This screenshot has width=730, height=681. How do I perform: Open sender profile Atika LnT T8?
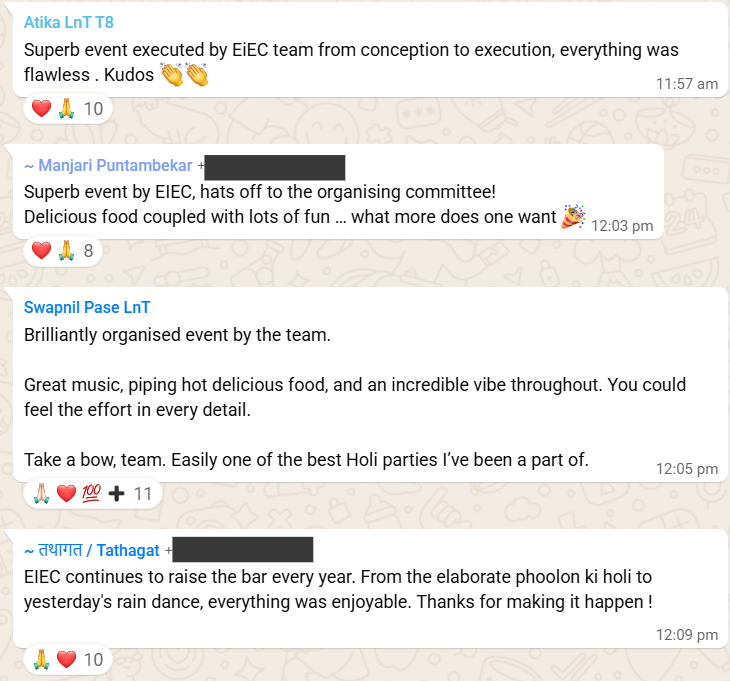point(69,22)
